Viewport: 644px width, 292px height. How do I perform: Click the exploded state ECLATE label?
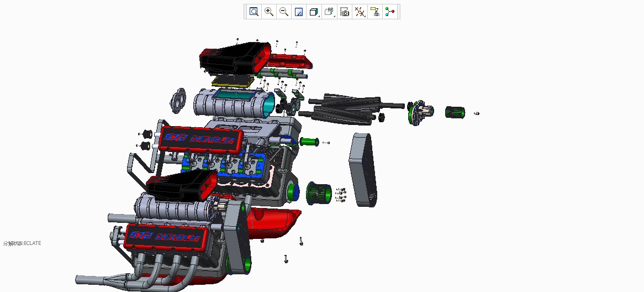(x=22, y=243)
